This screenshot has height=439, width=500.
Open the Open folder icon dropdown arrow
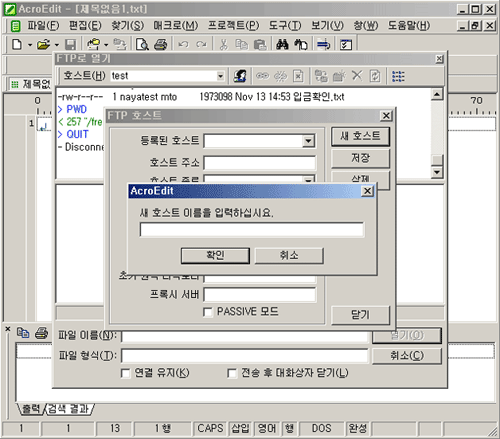click(57, 45)
